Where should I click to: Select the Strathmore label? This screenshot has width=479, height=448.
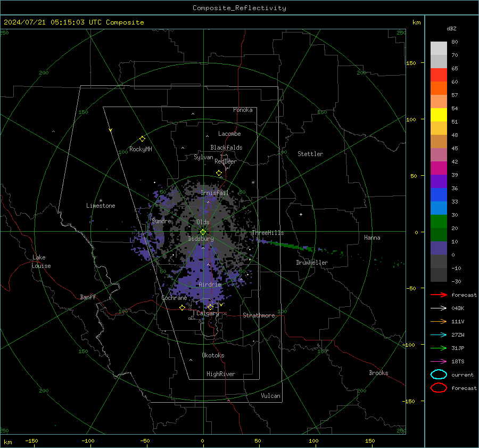click(259, 315)
